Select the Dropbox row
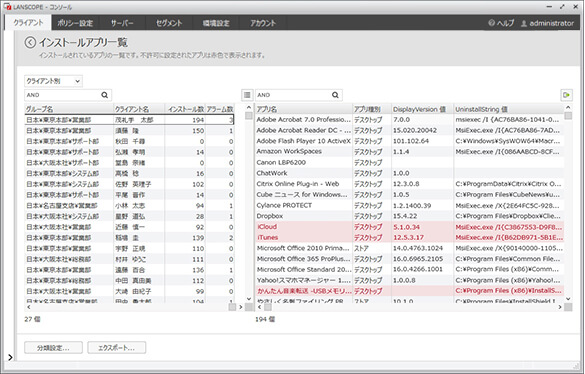This screenshot has height=374, width=585. coord(410,216)
